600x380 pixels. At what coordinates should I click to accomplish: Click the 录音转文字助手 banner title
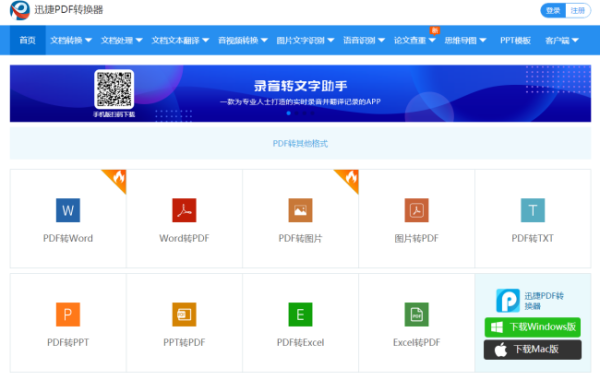300,86
